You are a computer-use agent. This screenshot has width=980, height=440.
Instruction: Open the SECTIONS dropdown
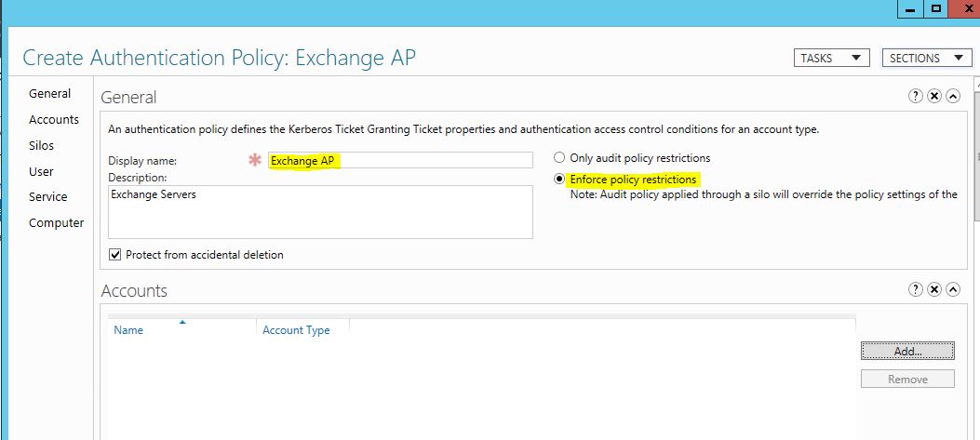927,58
